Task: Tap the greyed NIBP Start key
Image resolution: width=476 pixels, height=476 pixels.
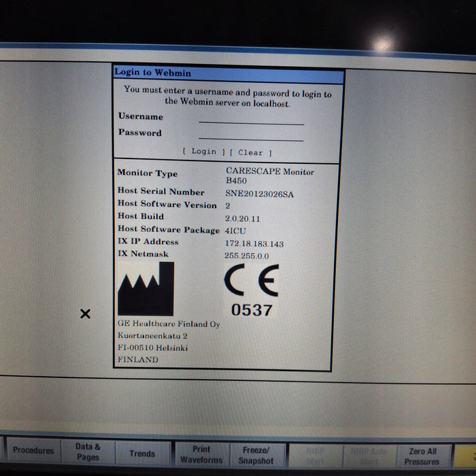Action: coord(315,456)
